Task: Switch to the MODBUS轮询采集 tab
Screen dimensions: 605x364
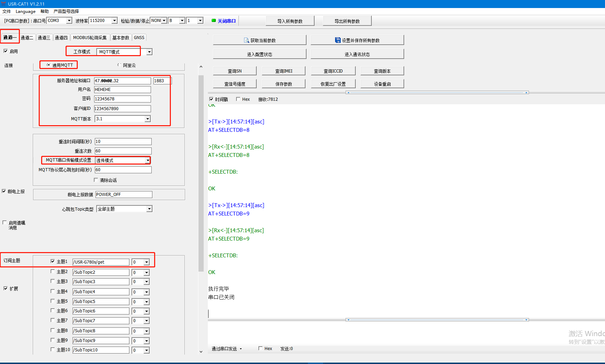Action: (x=90, y=38)
